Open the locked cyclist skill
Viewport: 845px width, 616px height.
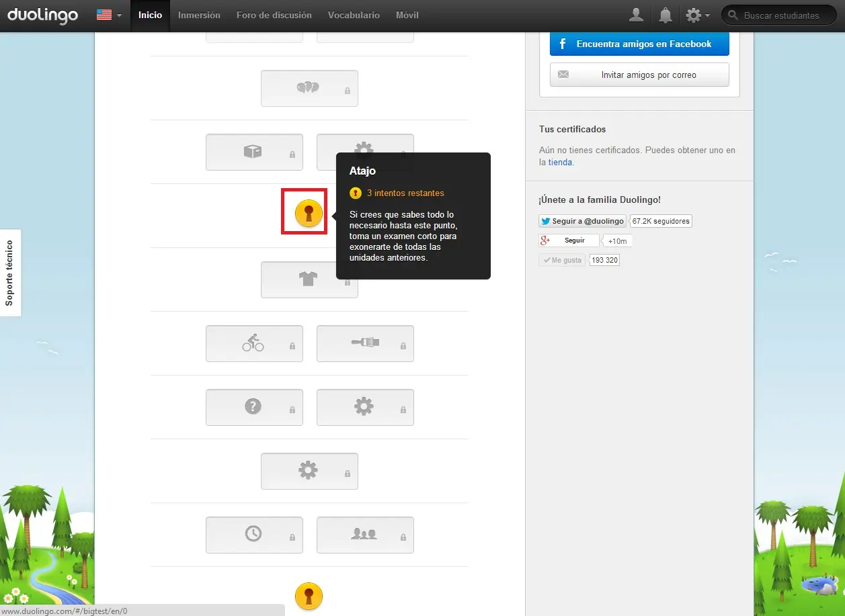pos(254,343)
